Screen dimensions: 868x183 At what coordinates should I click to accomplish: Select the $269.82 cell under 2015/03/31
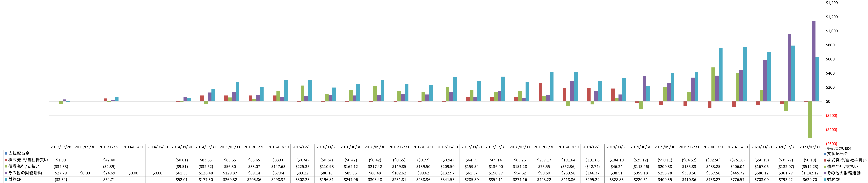point(230,179)
